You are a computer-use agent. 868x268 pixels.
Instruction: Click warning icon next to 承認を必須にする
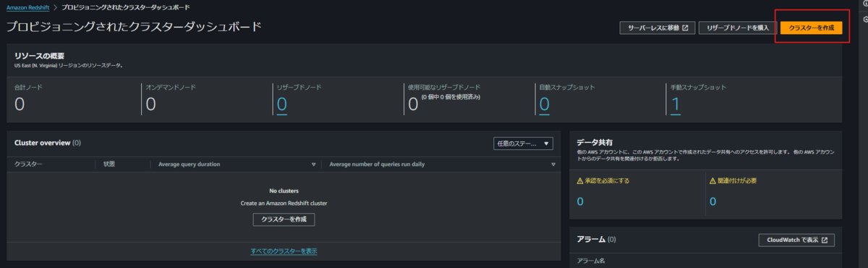click(x=580, y=180)
